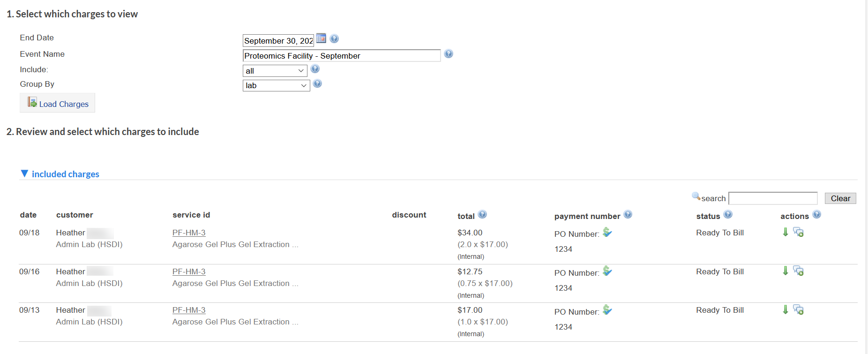The width and height of the screenshot is (868, 354).
Task: Click the Load Charges button
Action: click(58, 103)
